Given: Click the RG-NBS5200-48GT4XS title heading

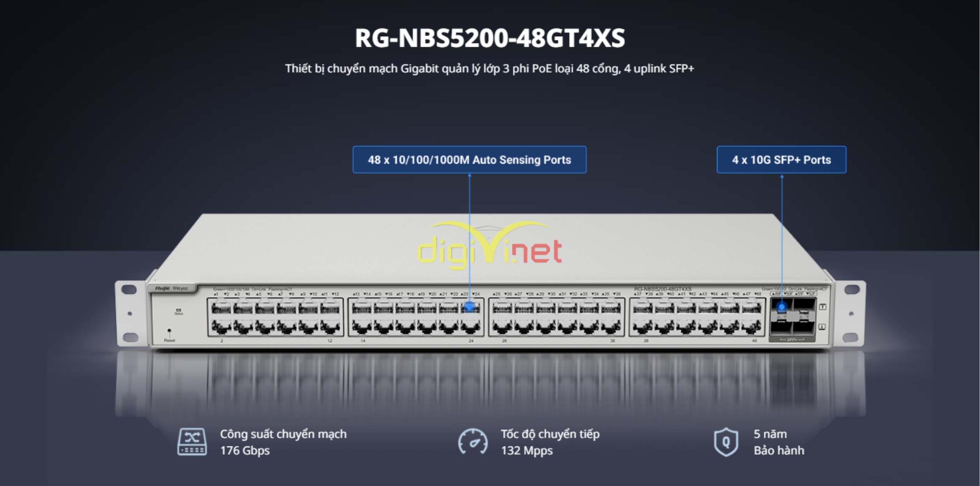Looking at the screenshot, I should click(x=490, y=38).
